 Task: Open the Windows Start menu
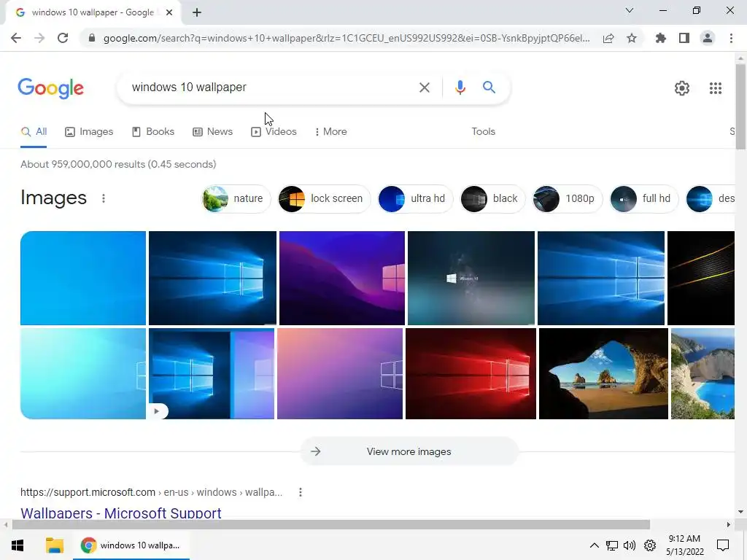18,545
